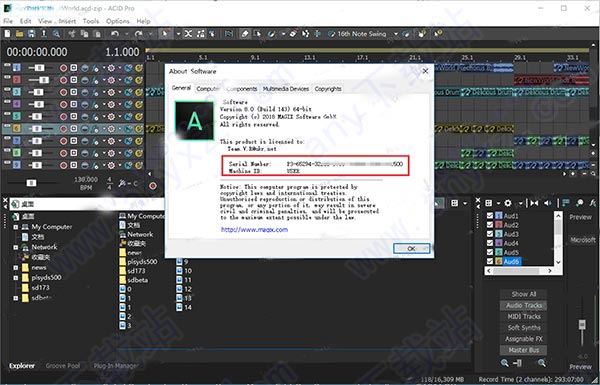The width and height of the screenshot is (600, 385).
Task: Select the sd173 folder in file list
Action: [x=132, y=271]
